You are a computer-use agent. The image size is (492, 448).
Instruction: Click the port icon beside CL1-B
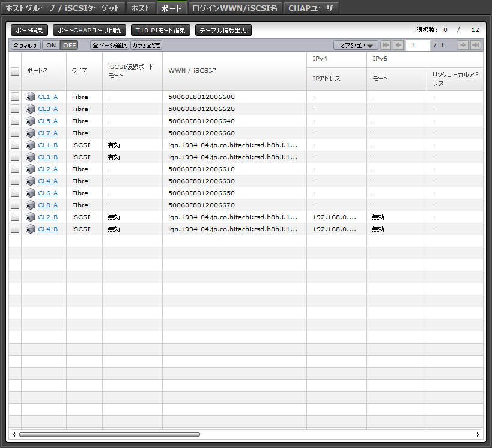point(31,145)
